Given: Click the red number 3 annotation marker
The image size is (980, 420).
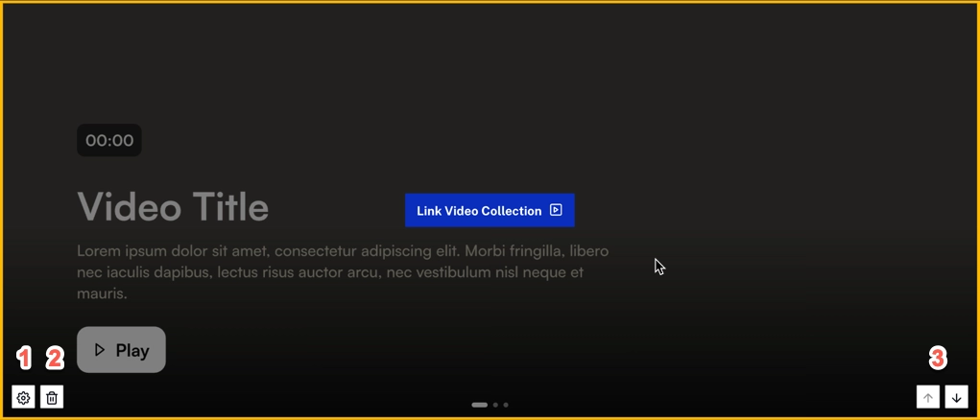Looking at the screenshot, I should click(938, 359).
